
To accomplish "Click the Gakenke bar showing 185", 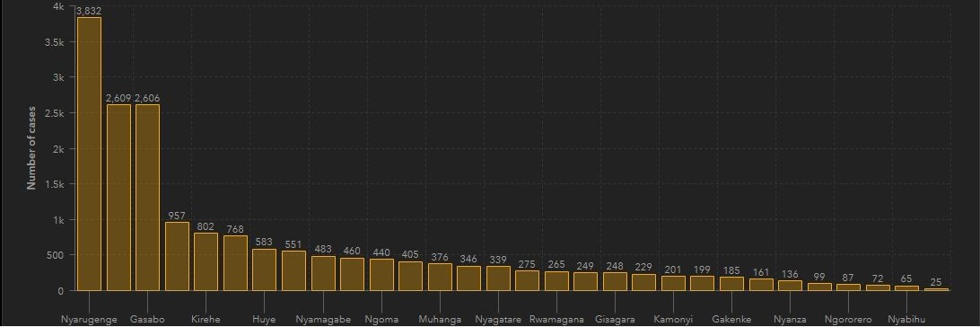I will (x=732, y=284).
